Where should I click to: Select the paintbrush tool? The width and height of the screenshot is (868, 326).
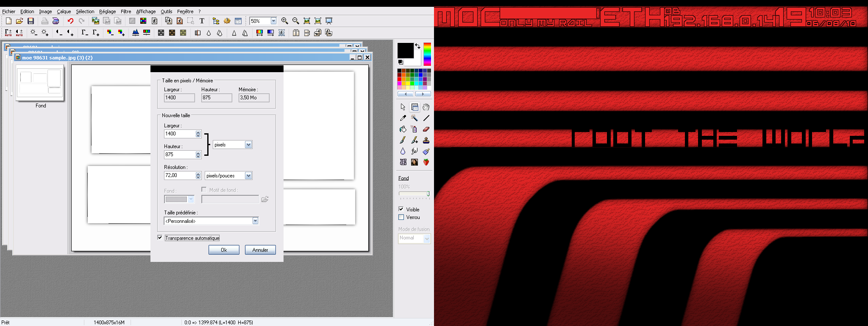pos(403,140)
